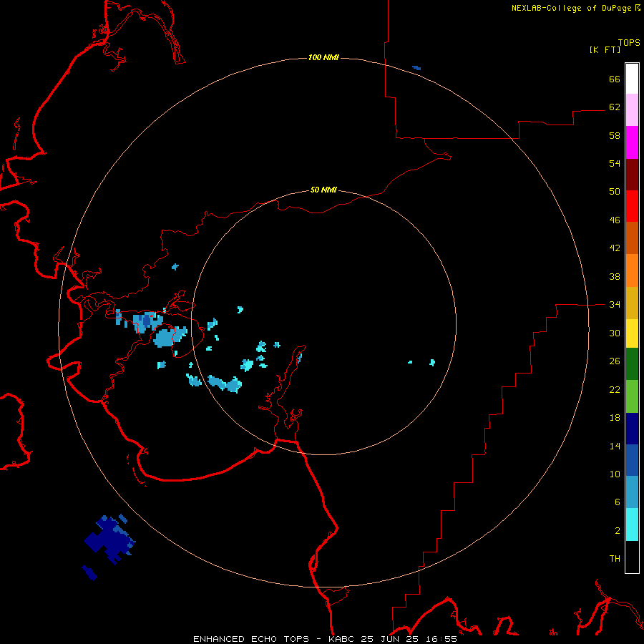Click the '16:55' time stamp
The image size is (644, 644).
pyautogui.click(x=441, y=639)
